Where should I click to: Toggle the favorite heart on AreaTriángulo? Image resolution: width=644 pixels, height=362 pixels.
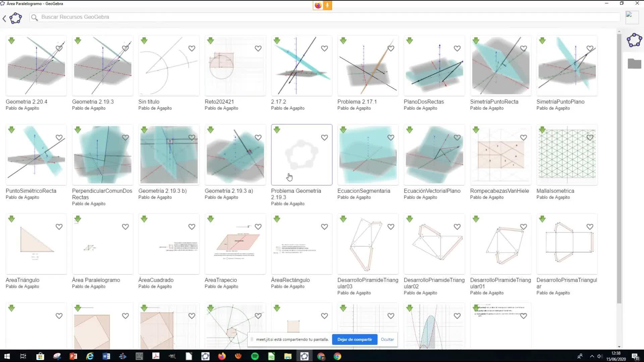pyautogui.click(x=59, y=227)
